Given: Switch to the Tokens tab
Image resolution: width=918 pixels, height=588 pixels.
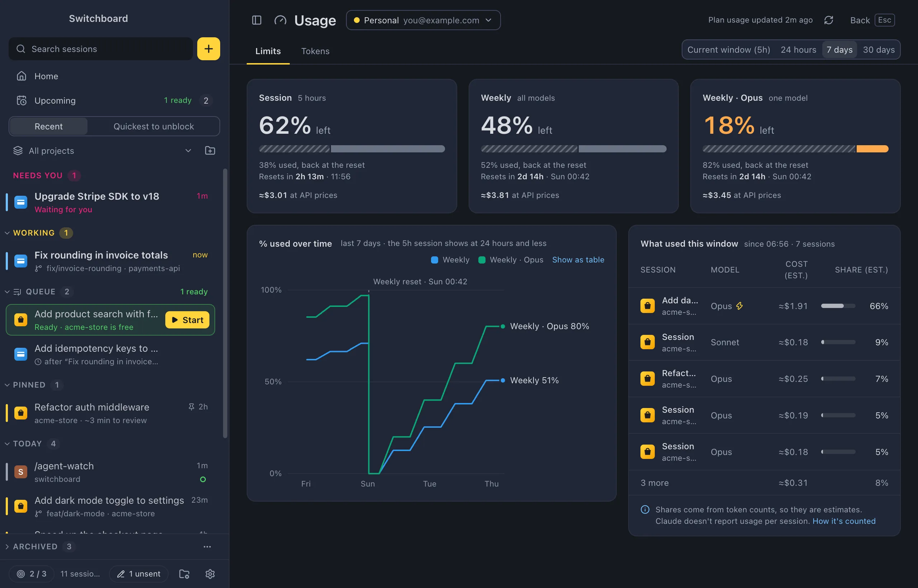Looking at the screenshot, I should pos(315,51).
